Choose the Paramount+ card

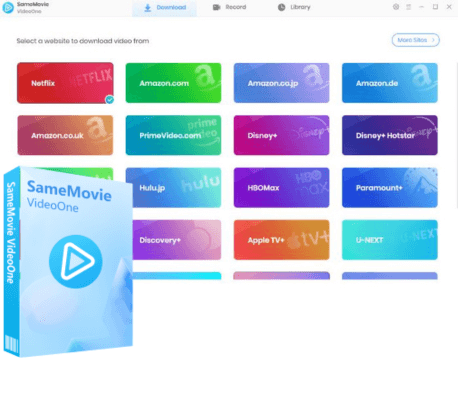pos(390,188)
